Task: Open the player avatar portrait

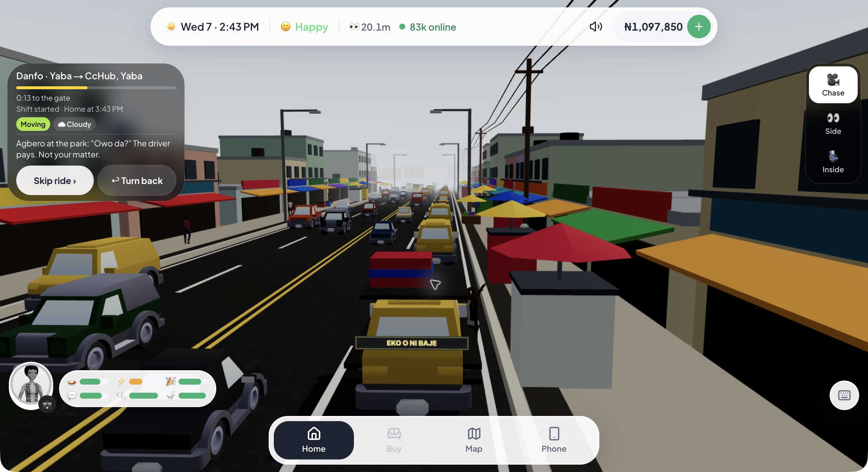Action: [31, 385]
